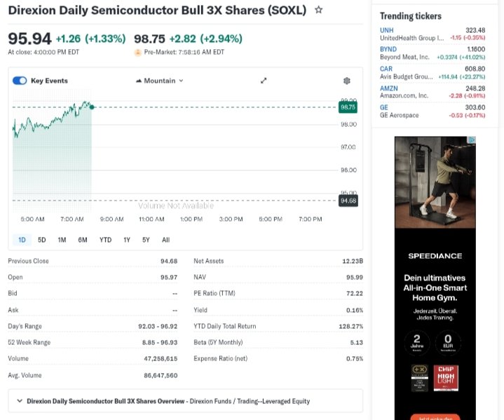The width and height of the screenshot is (504, 420).
Task: Choose the All time range
Action: point(166,240)
